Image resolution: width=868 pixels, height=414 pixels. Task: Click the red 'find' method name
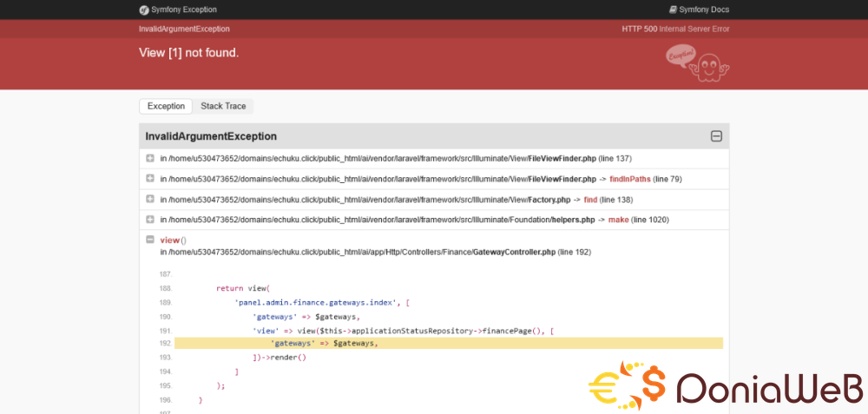coord(590,200)
